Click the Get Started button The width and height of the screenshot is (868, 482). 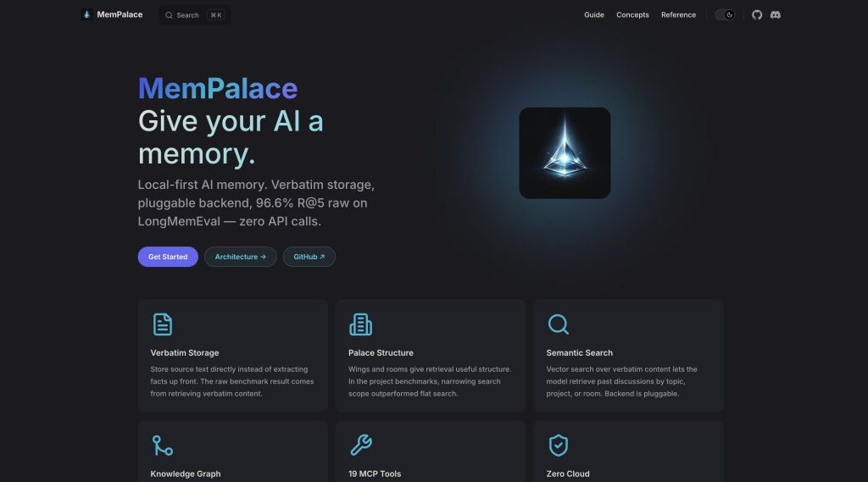click(x=168, y=257)
